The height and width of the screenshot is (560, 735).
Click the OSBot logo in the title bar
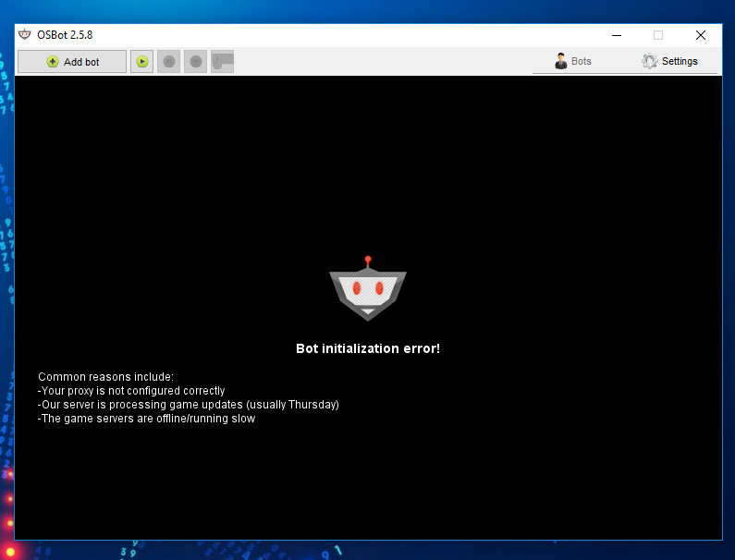[25, 35]
